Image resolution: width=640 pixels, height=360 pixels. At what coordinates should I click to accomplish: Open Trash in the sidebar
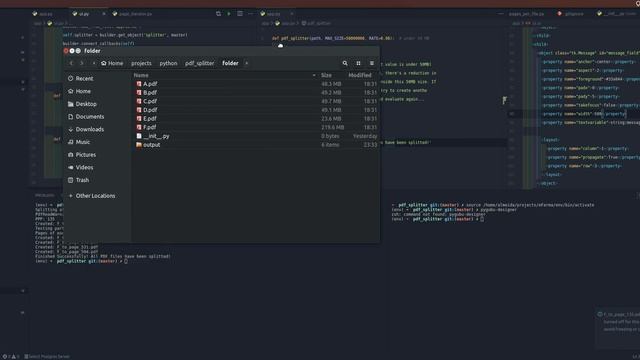pos(79,180)
